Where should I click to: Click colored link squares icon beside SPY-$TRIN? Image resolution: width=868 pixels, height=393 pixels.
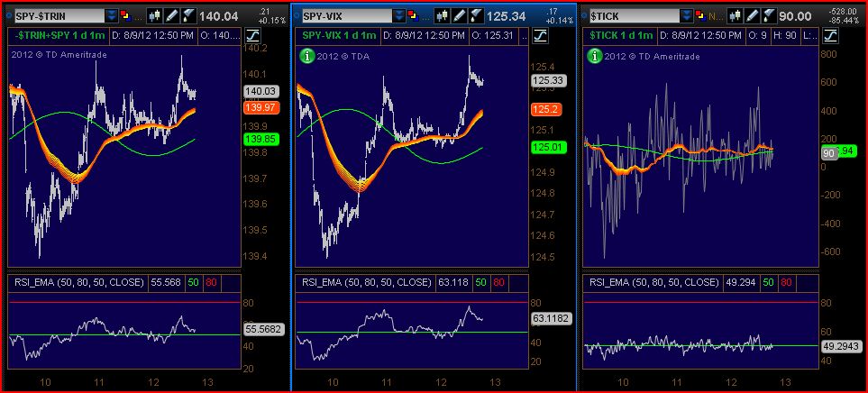pyautogui.click(x=124, y=16)
